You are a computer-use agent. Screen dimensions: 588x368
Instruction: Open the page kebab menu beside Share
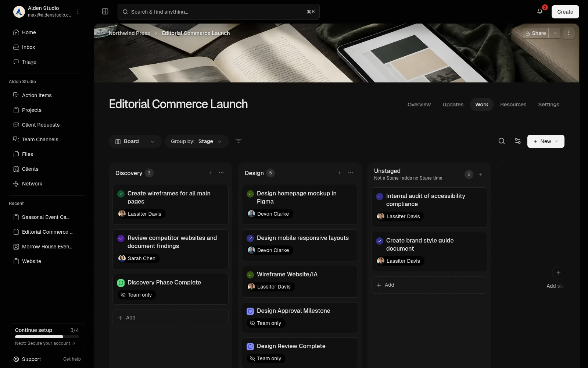(569, 33)
